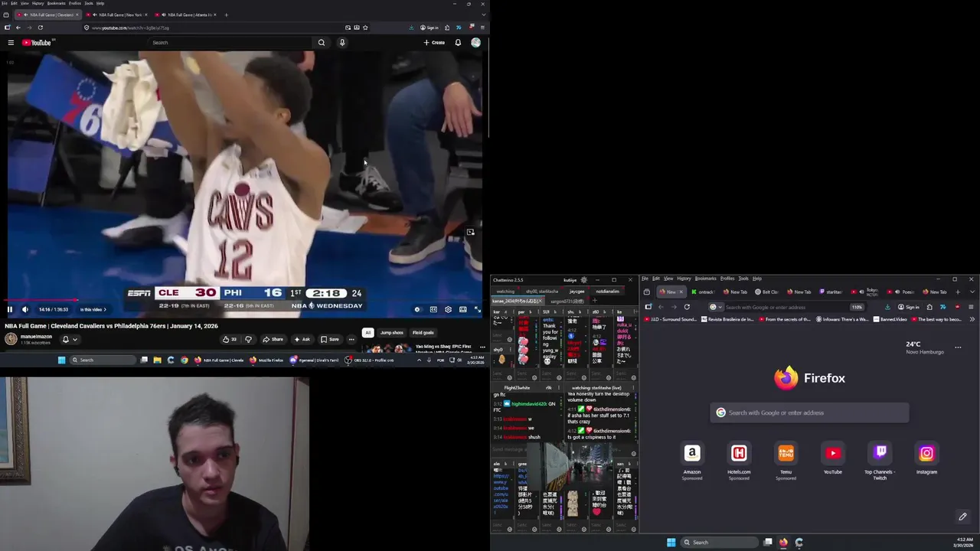
Task: Open the Chatterino settings gear
Action: point(584,280)
